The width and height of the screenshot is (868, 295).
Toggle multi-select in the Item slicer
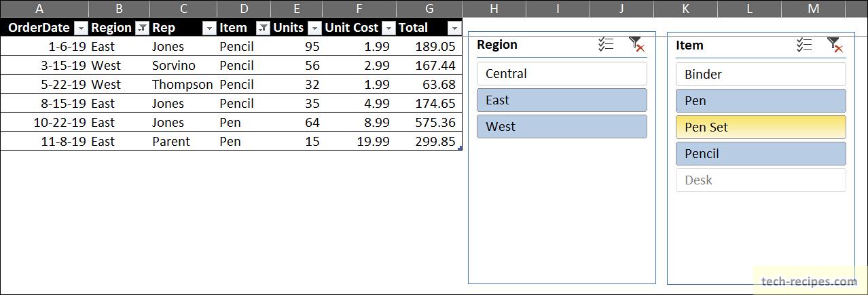[x=804, y=45]
